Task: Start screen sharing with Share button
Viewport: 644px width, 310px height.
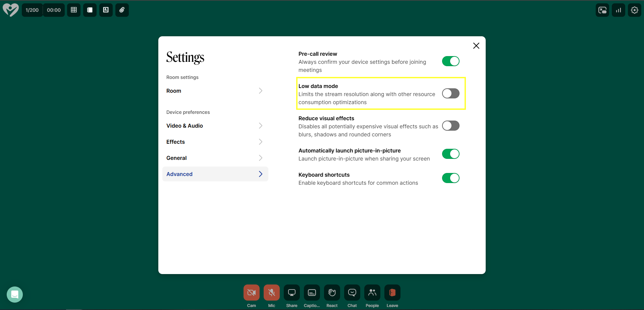Action: point(292,293)
